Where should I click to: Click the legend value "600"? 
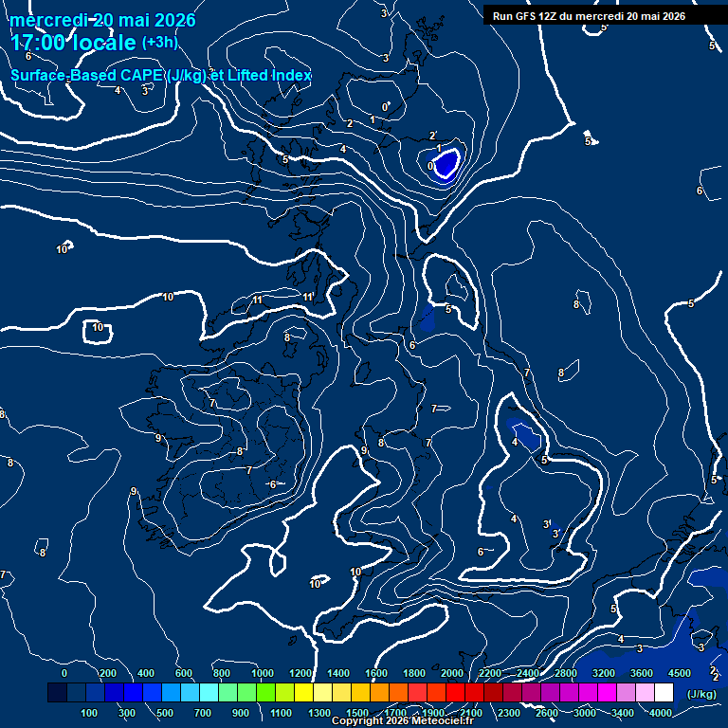point(183,673)
